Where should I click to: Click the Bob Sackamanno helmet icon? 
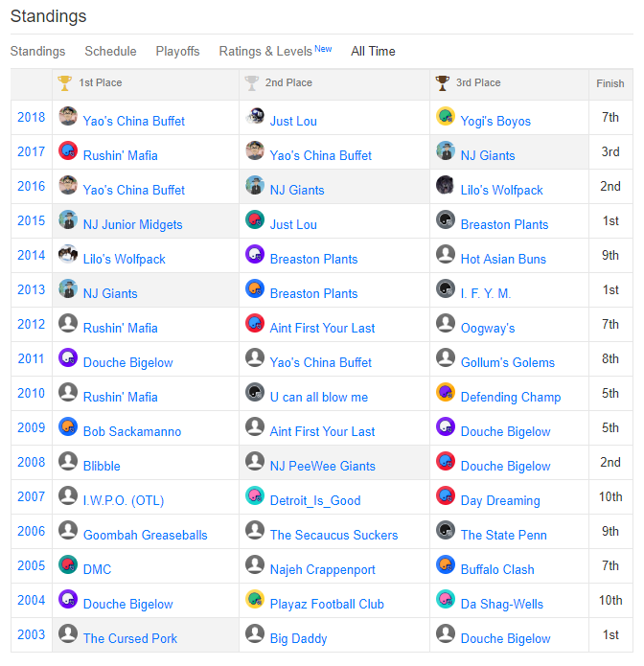(x=68, y=426)
